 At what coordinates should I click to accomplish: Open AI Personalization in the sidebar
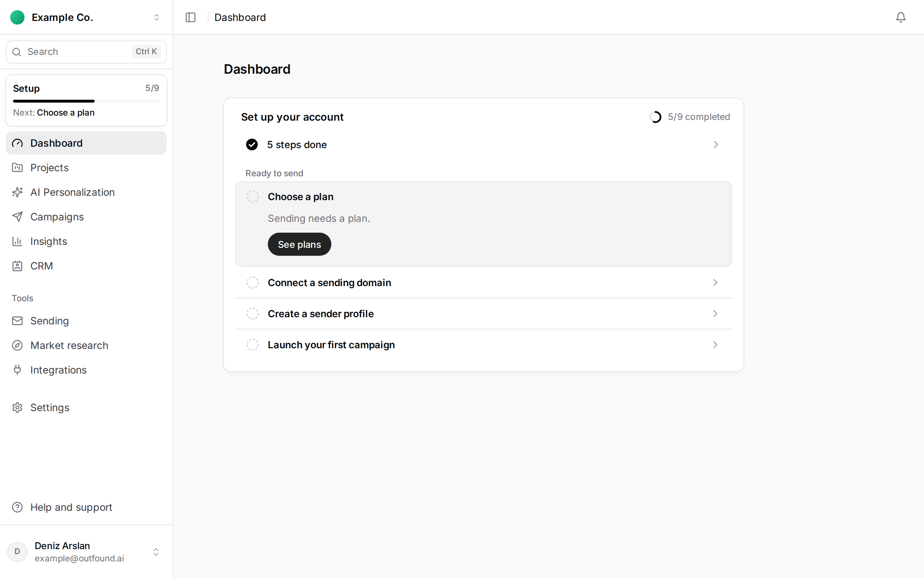pyautogui.click(x=86, y=192)
